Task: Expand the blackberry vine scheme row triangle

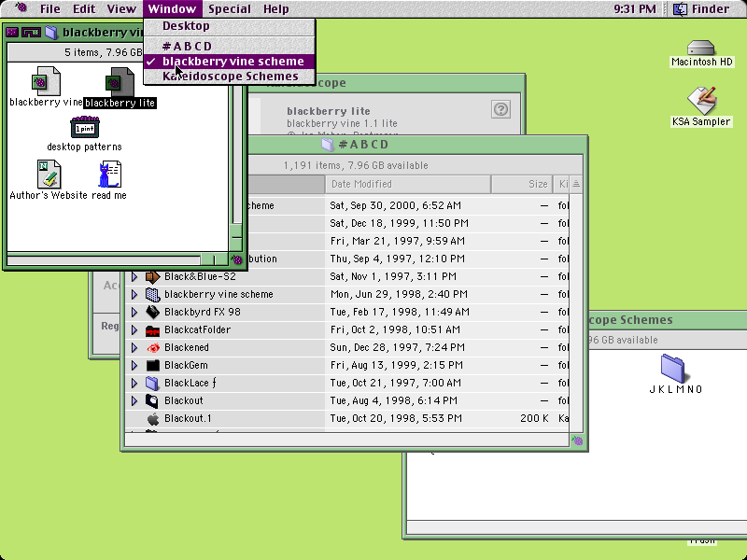Action: (x=134, y=295)
